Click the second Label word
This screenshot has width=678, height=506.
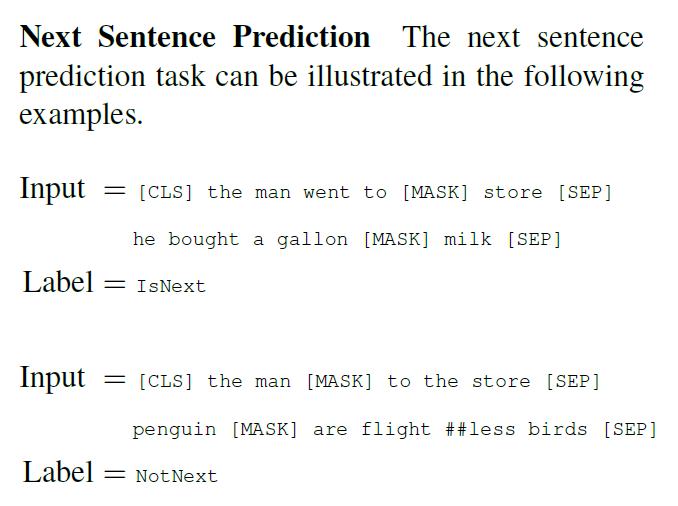click(58, 472)
